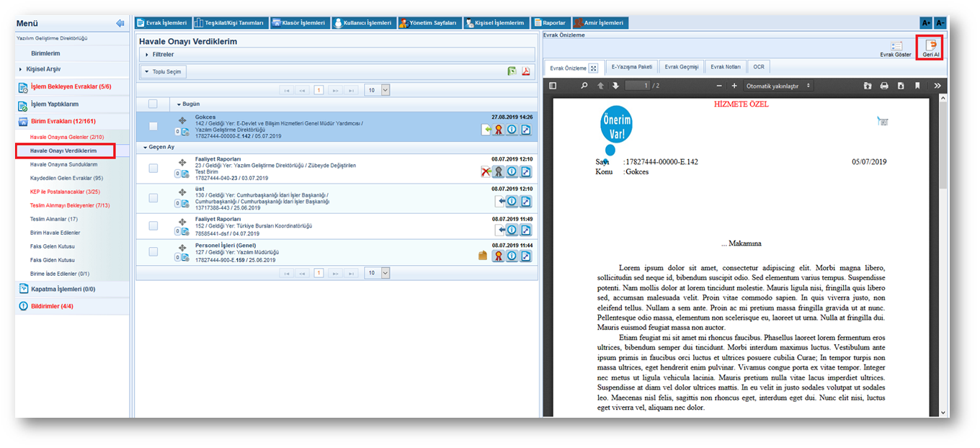The image size is (980, 448).
Task: Toggle the select-all checkbox in list header
Action: pos(153,104)
